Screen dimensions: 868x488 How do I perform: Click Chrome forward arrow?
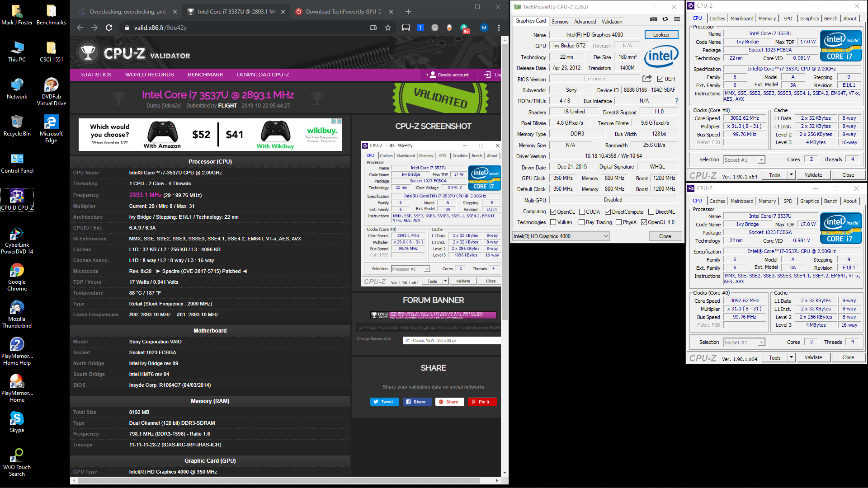(94, 28)
